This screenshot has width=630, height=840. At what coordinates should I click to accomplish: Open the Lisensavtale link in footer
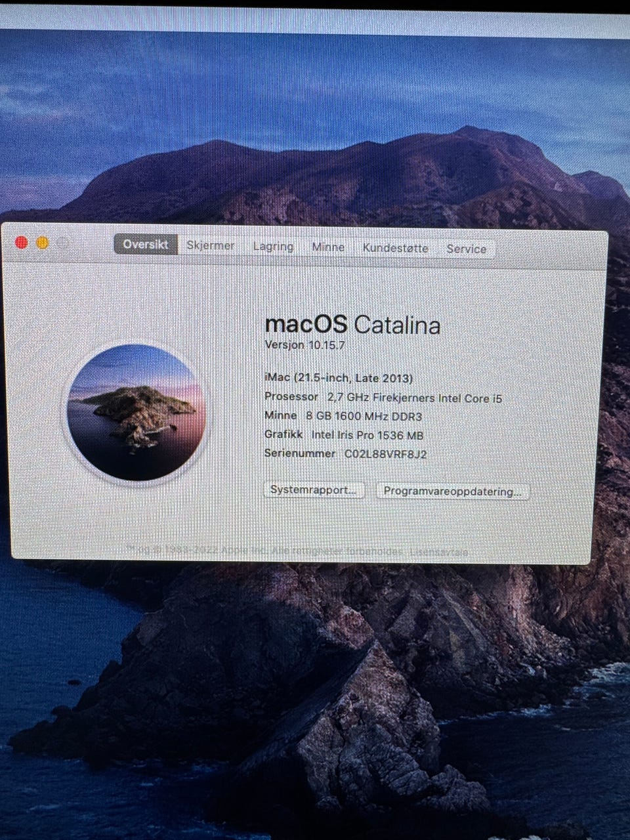439,552
